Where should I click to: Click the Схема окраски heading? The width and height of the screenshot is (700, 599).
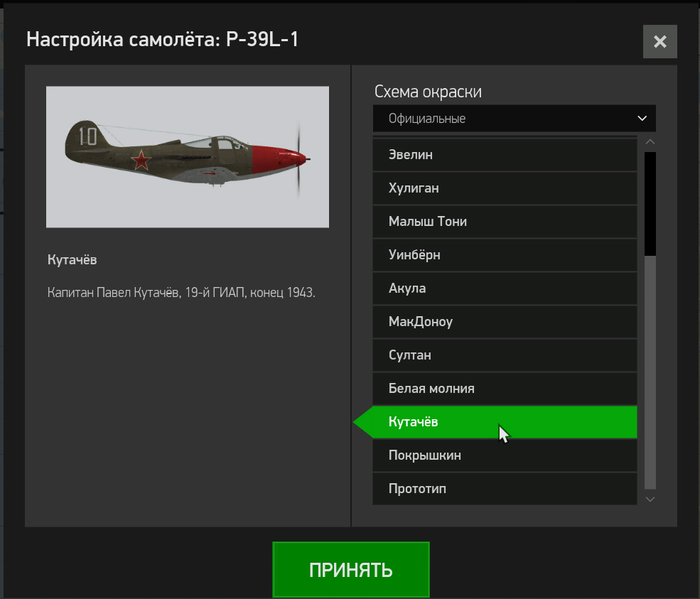428,92
